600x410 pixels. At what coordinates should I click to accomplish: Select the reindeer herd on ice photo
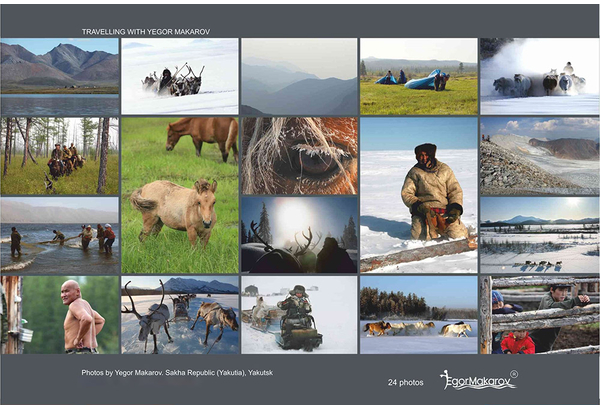click(179, 314)
